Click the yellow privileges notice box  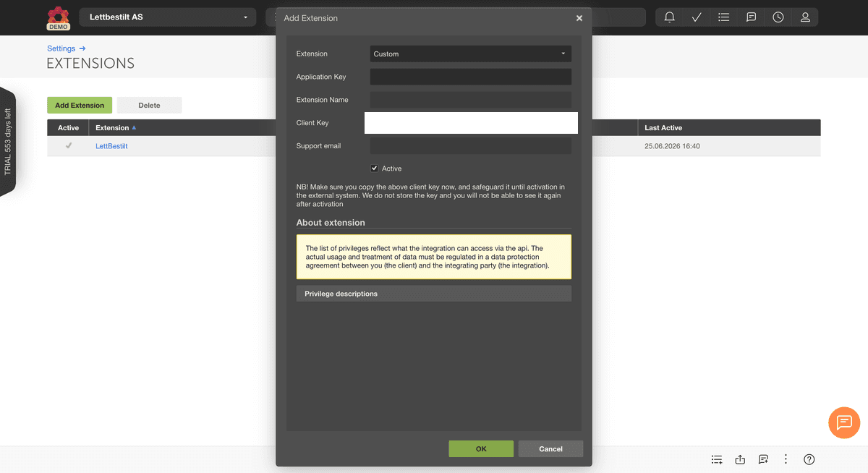(x=434, y=257)
